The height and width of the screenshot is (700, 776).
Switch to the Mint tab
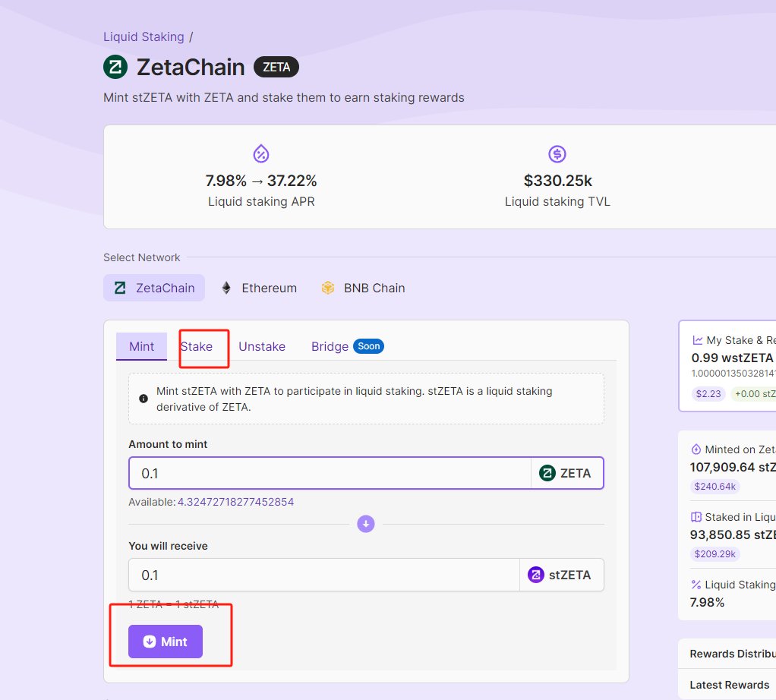tap(141, 346)
